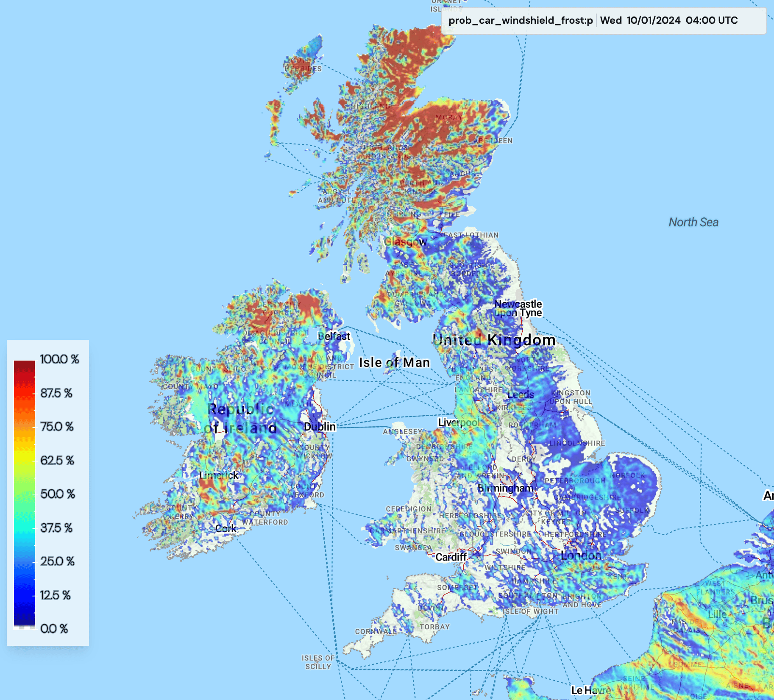
Task: Click the 50.0 % legend label
Action: (x=58, y=494)
